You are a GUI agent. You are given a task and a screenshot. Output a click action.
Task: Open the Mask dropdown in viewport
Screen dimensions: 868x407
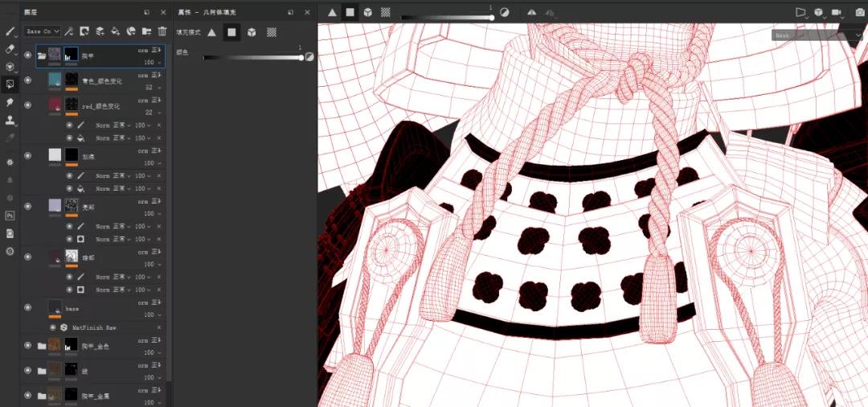point(817,35)
